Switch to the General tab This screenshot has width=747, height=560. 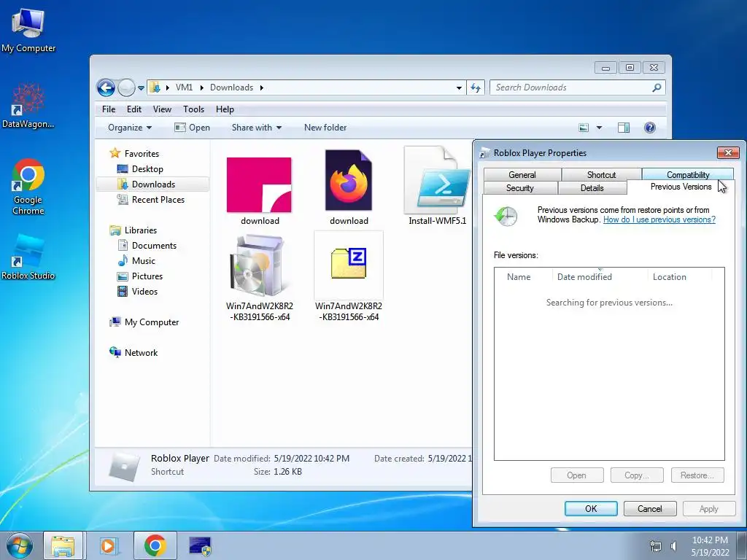point(522,175)
